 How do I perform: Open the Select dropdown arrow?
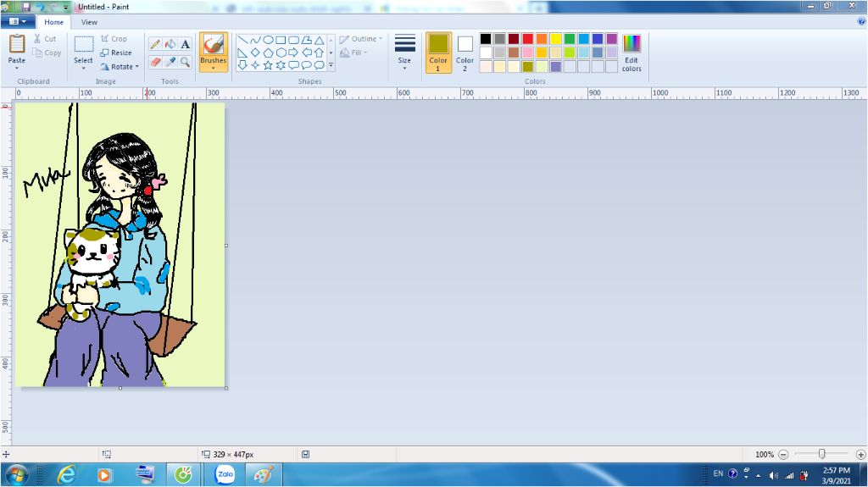[84, 68]
